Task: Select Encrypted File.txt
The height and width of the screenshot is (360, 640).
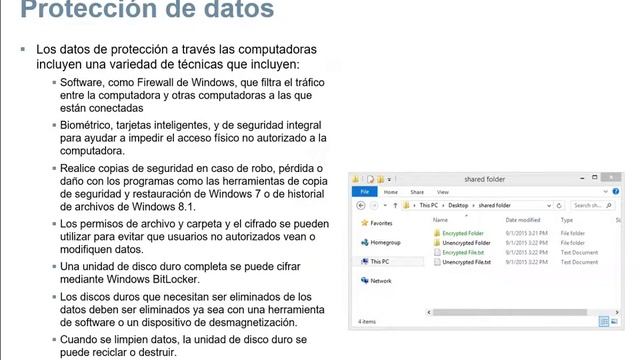Action: 463,253
